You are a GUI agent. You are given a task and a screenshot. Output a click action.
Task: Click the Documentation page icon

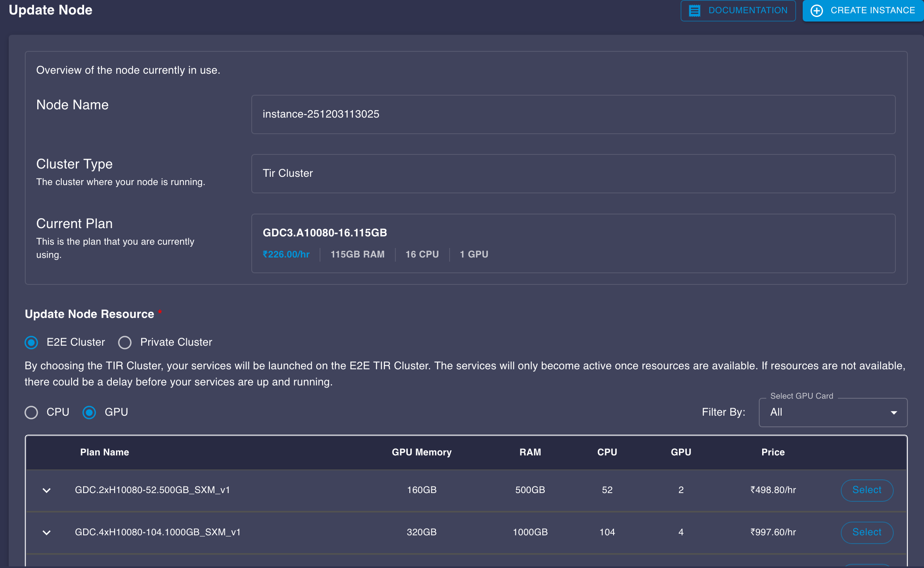coord(694,10)
